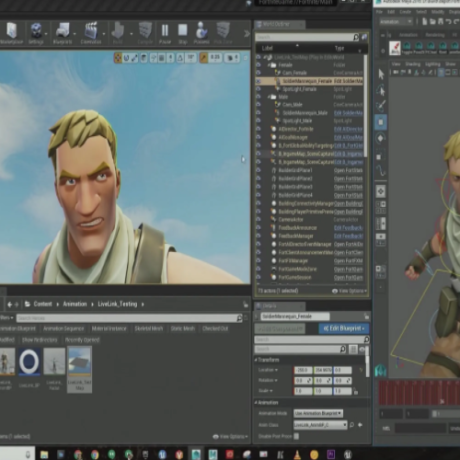This screenshot has height=460, width=460.
Task: Open the Type column dropdown arrow
Action: (x=360, y=50)
